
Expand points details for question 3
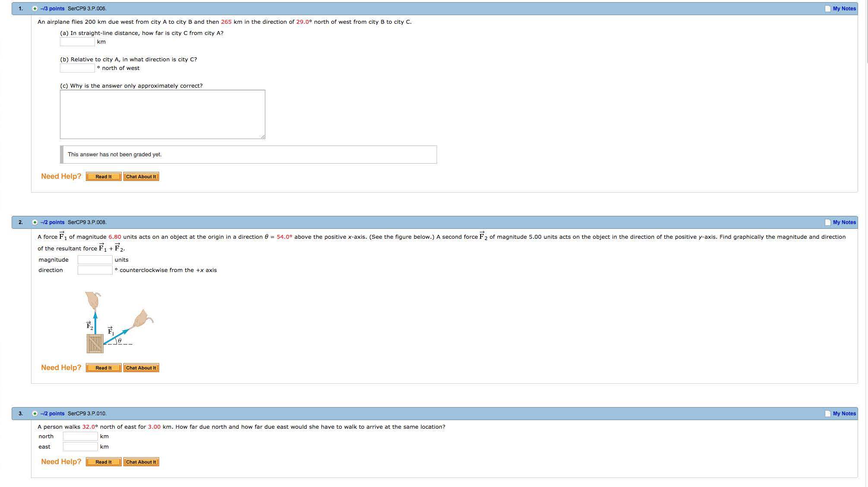coord(35,414)
